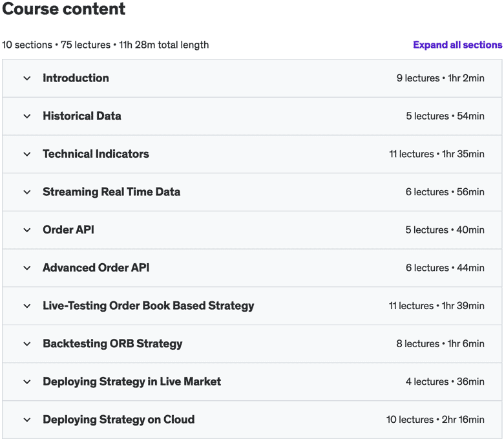Click the Course content heading

(63, 8)
